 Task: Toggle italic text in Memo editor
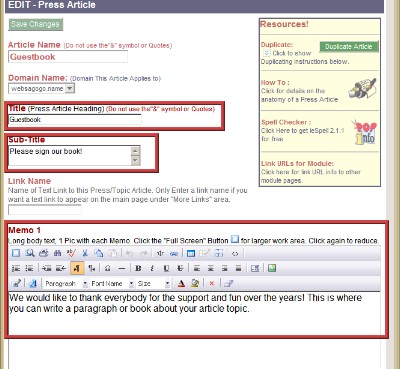click(152, 268)
